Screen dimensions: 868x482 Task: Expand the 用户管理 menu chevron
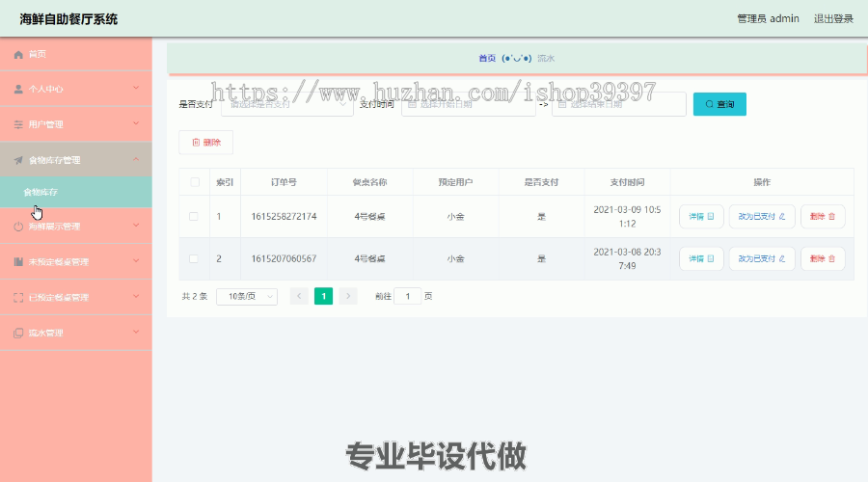[136, 123]
